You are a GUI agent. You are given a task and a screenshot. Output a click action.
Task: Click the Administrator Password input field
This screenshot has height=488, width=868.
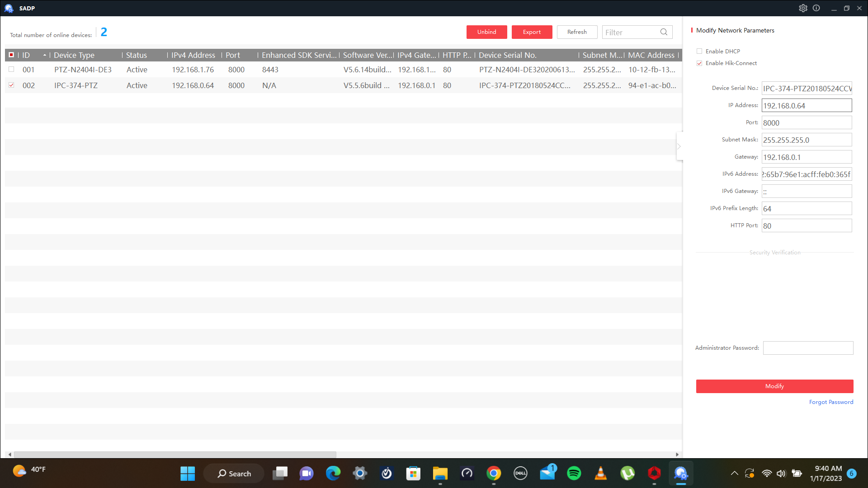807,348
